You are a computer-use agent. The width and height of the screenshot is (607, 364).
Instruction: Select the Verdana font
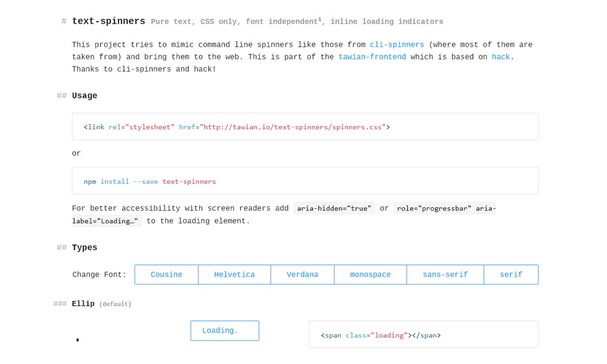point(302,274)
